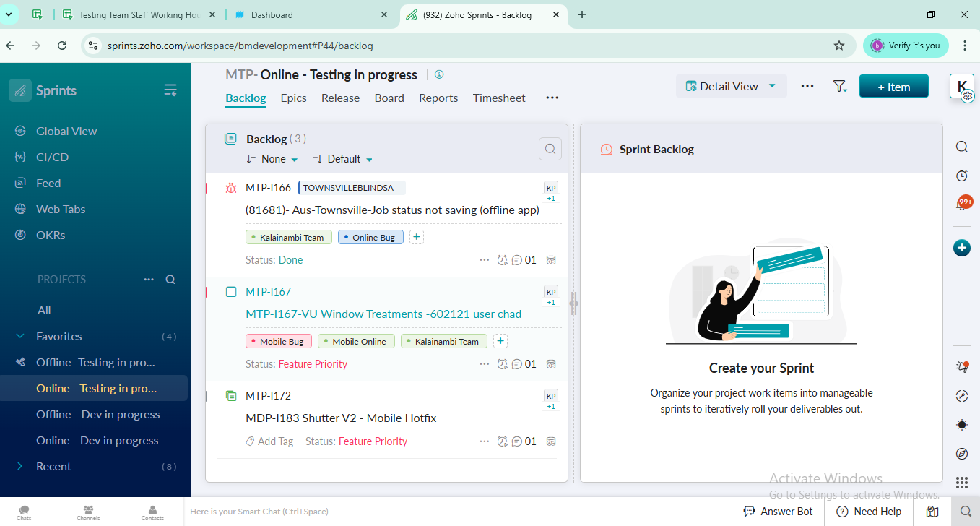Toggle the MTP-I167 item checkbox
980x526 pixels.
point(231,292)
